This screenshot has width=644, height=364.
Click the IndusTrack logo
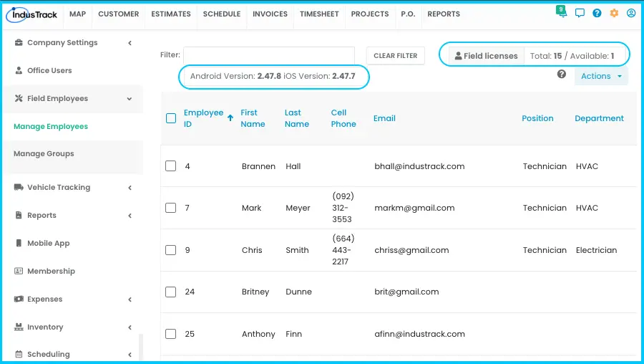coord(31,14)
